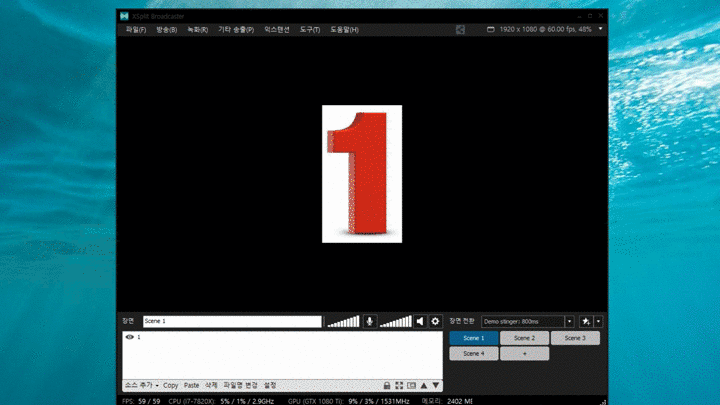Viewport: 720px width, 405px height.
Task: Expand the arrow next to star icon
Action: pyautogui.click(x=598, y=321)
